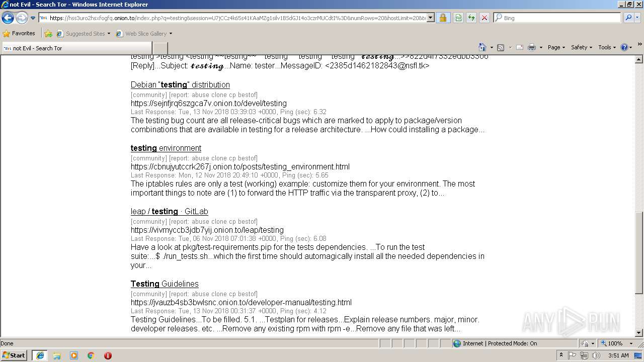
Task: Click the search magnifier button
Action: [628, 18]
